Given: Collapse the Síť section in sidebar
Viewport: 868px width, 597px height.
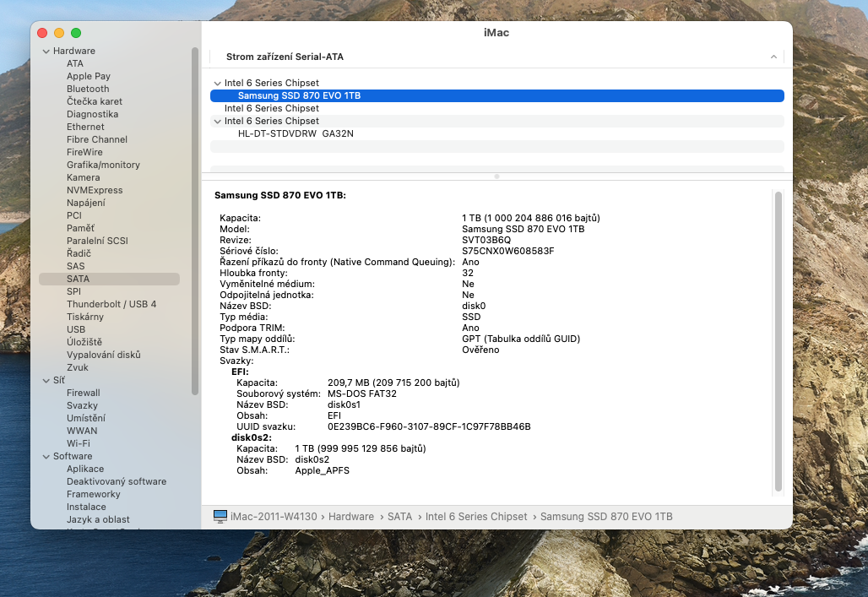Looking at the screenshot, I should [x=46, y=380].
